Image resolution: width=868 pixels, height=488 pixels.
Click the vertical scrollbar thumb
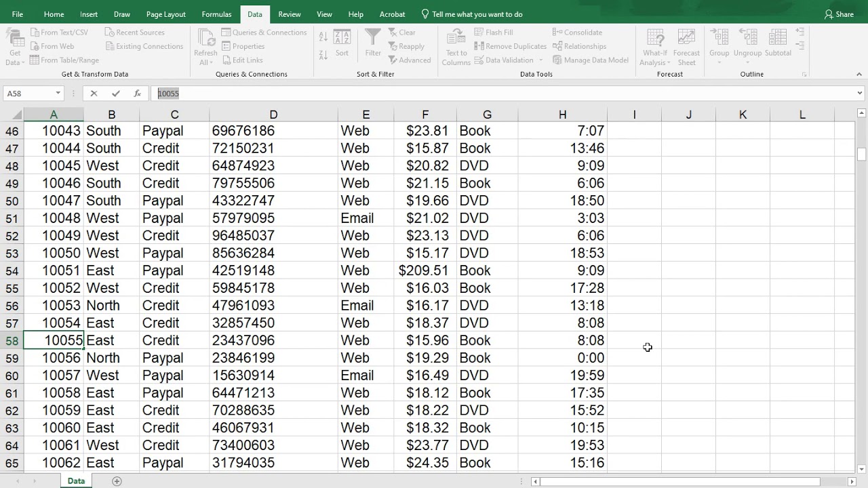pyautogui.click(x=861, y=154)
